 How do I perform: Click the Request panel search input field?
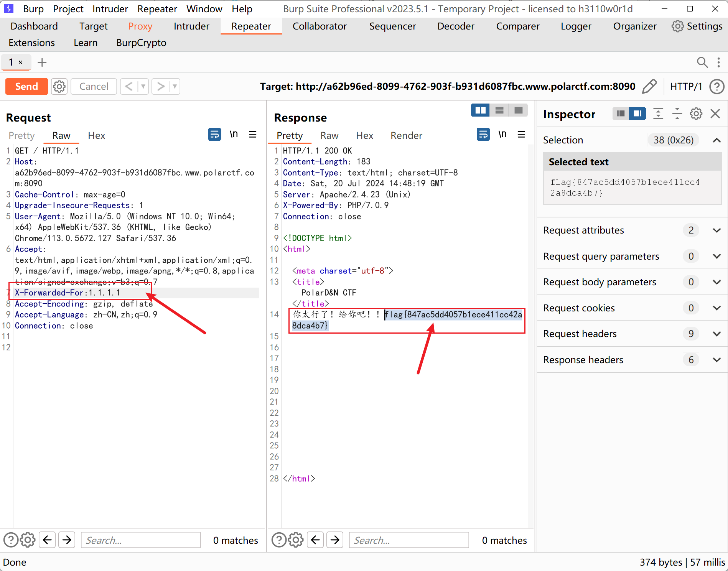(141, 540)
